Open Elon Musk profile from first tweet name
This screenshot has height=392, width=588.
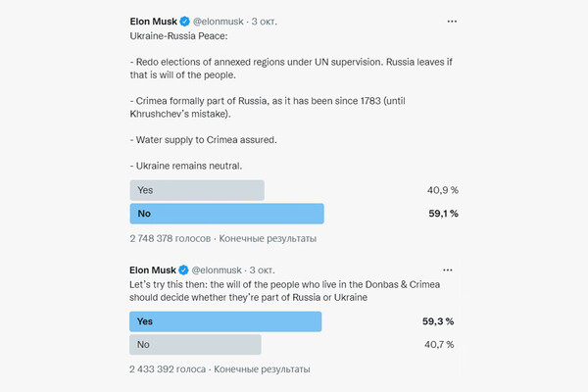pyautogui.click(x=154, y=22)
